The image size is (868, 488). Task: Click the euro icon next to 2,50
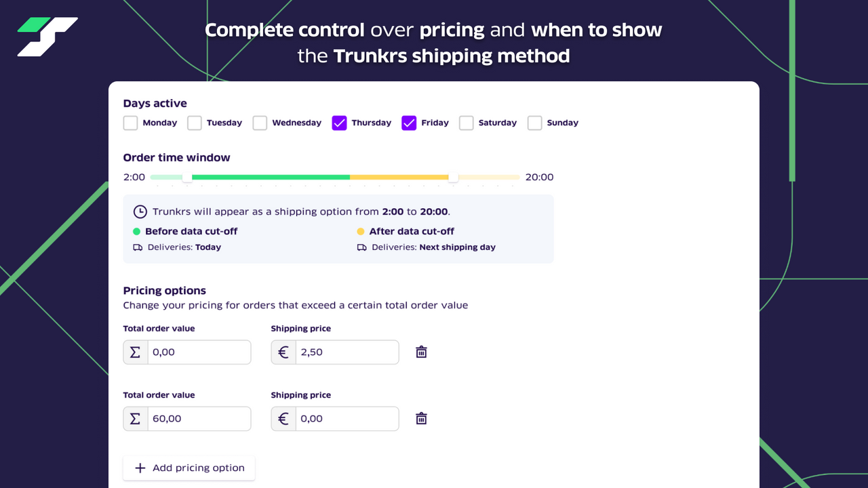click(283, 352)
